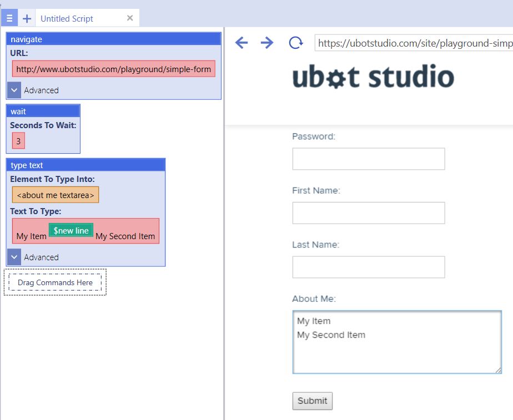Go forward in the browser

pos(267,43)
